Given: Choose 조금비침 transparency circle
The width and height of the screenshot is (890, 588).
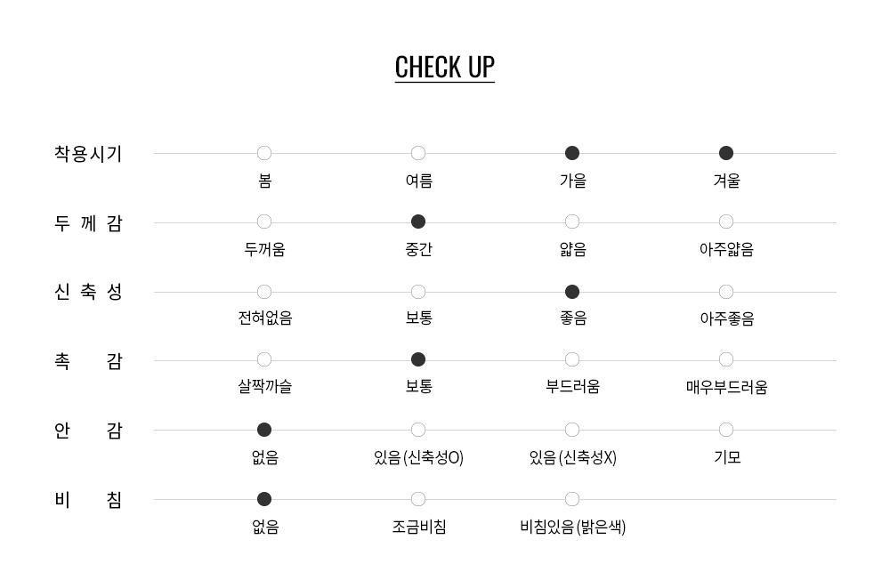Looking at the screenshot, I should tap(418, 499).
